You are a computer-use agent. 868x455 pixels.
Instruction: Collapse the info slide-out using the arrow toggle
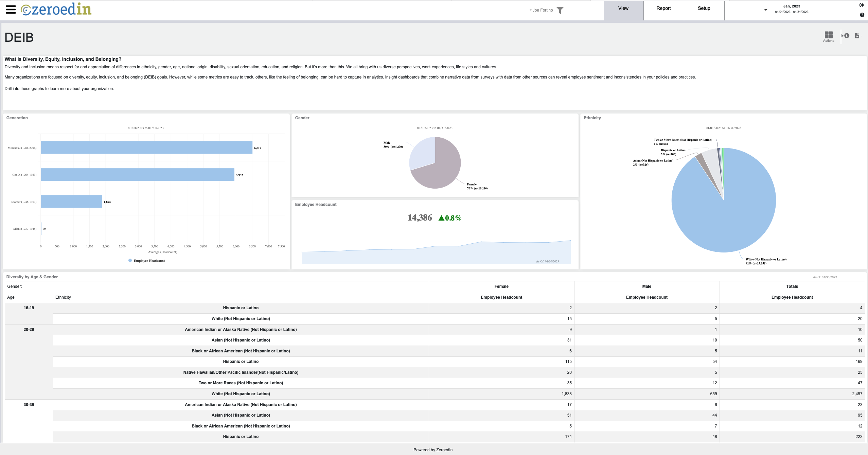click(842, 36)
